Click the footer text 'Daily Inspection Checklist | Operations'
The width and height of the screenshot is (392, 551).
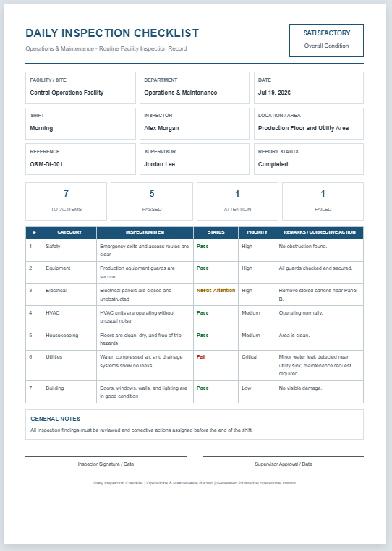point(195,483)
